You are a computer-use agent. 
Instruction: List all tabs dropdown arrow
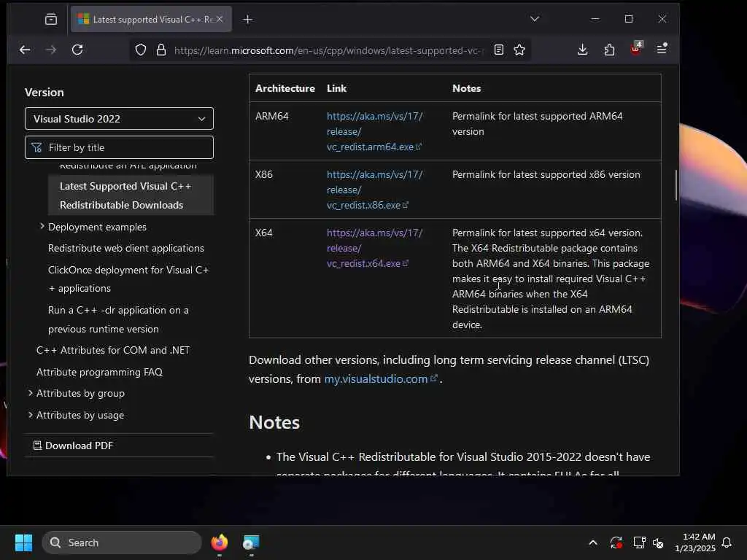(535, 19)
